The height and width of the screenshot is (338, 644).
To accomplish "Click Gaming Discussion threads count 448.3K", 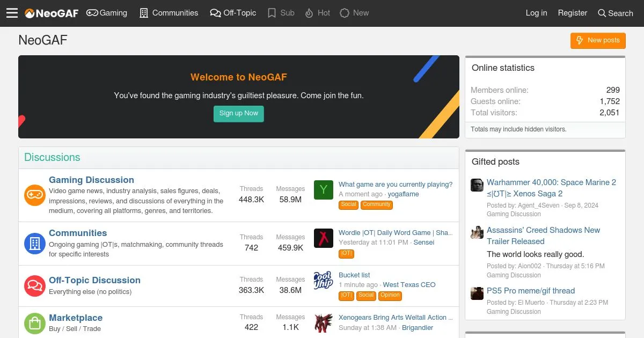I will 251,200.
